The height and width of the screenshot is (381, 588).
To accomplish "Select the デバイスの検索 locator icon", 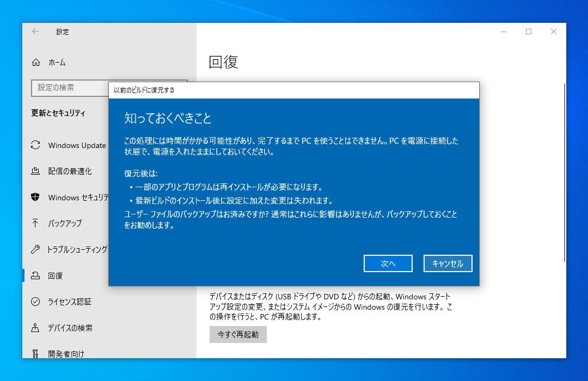I will 35,328.
